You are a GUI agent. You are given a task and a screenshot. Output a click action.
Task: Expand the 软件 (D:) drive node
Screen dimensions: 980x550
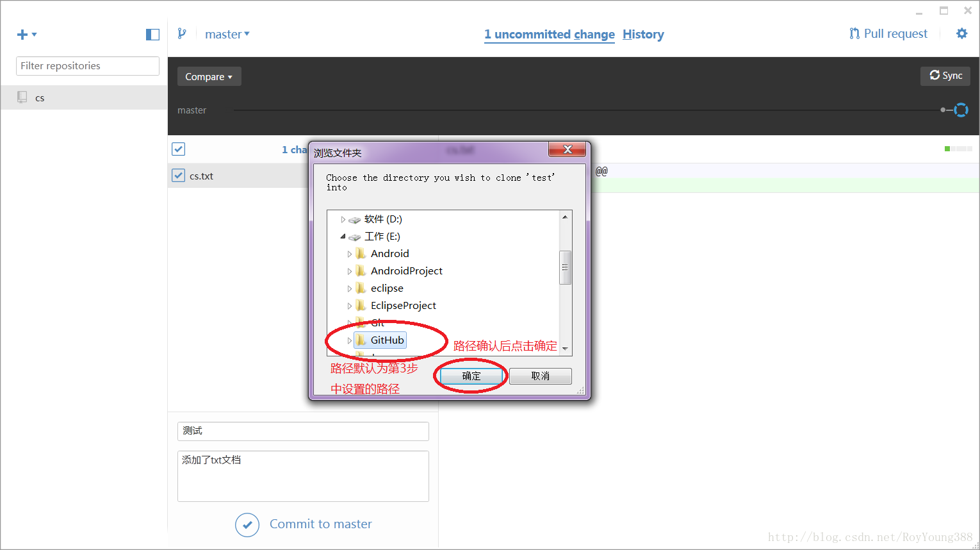click(343, 220)
